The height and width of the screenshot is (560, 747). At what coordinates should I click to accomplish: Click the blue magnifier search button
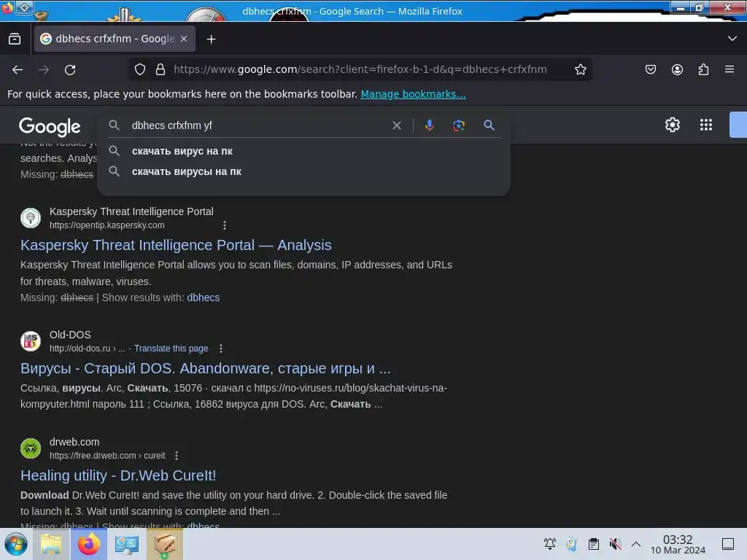[489, 125]
